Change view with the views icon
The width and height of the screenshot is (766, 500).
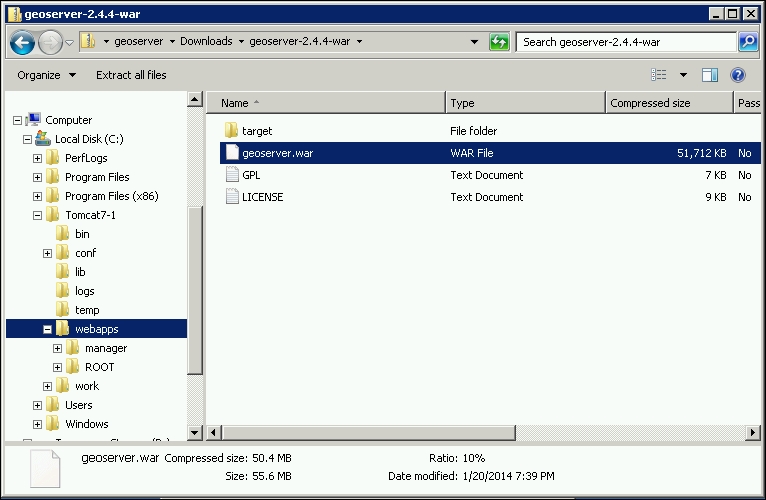tap(659, 75)
